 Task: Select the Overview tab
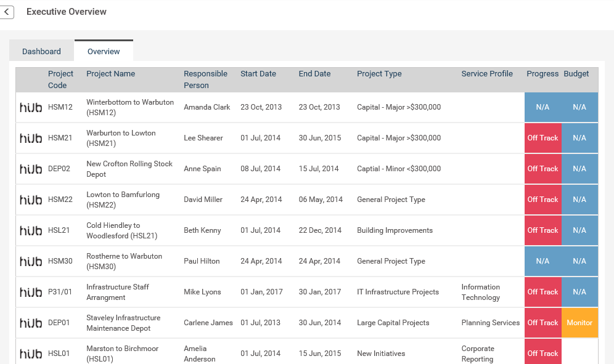click(104, 51)
